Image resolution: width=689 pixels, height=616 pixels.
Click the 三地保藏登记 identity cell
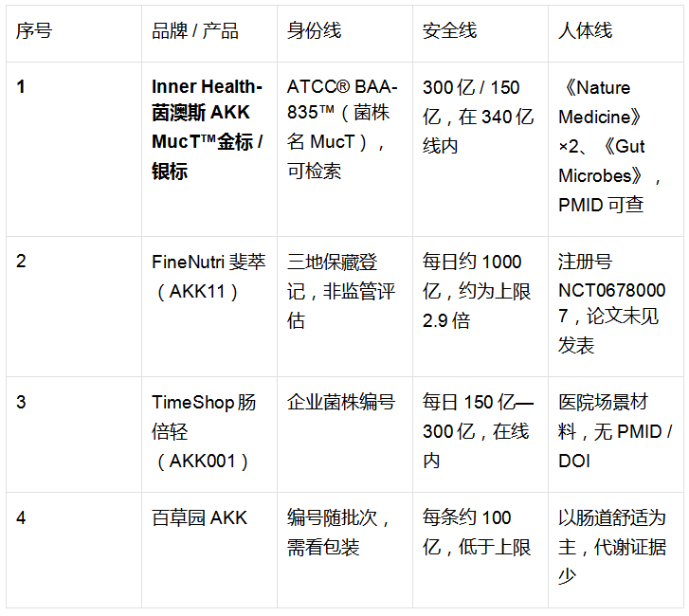345,306
